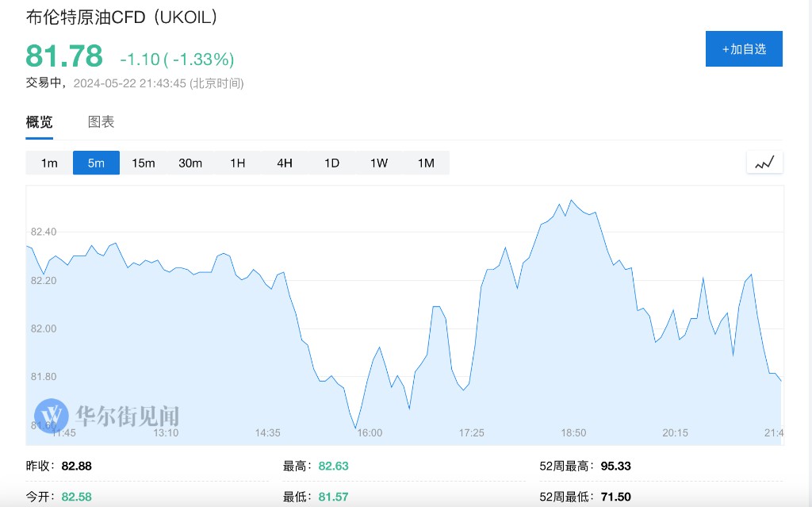Click the line chart type icon

pos(764,163)
